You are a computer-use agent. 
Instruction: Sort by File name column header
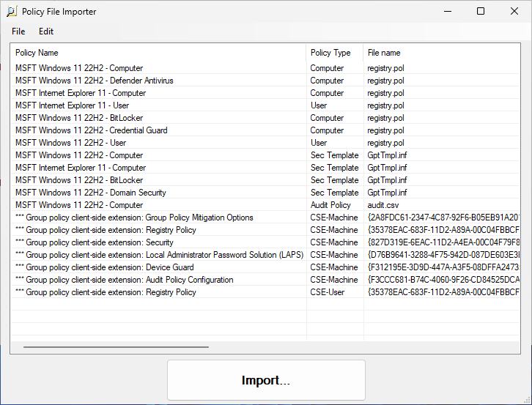pos(441,53)
